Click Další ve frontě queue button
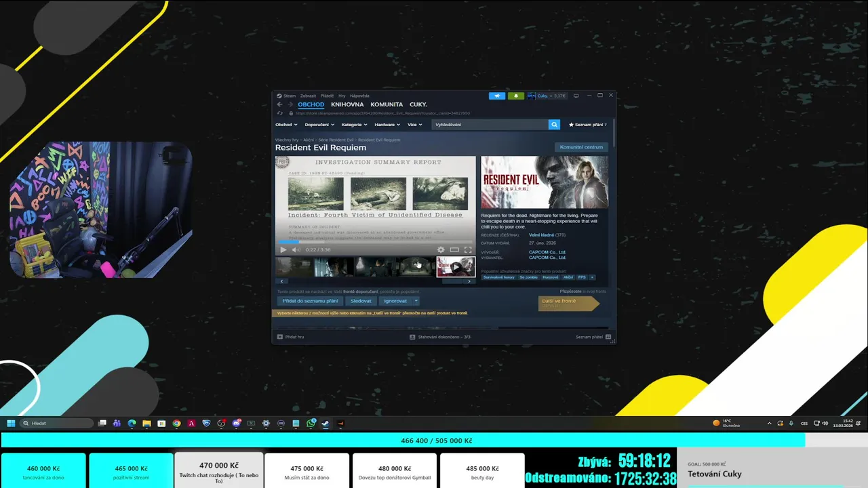The height and width of the screenshot is (488, 868). pos(568,303)
